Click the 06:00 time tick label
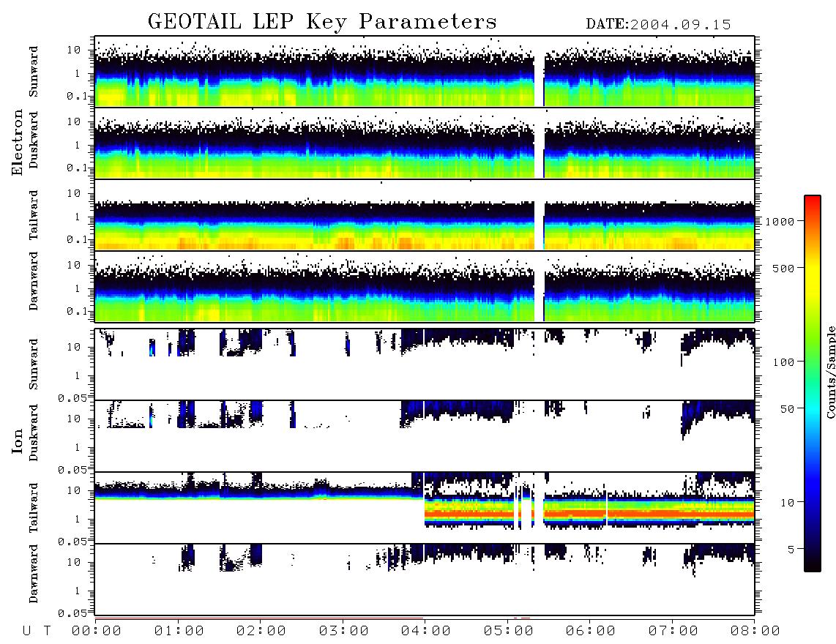 (x=591, y=632)
